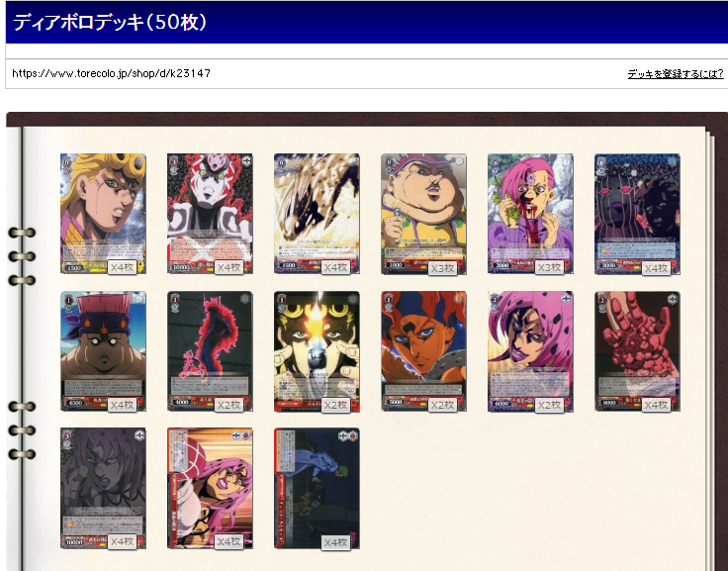Open the sideways dark blue climax card
Image resolution: width=728 pixels, height=571 pixels.
click(x=317, y=488)
